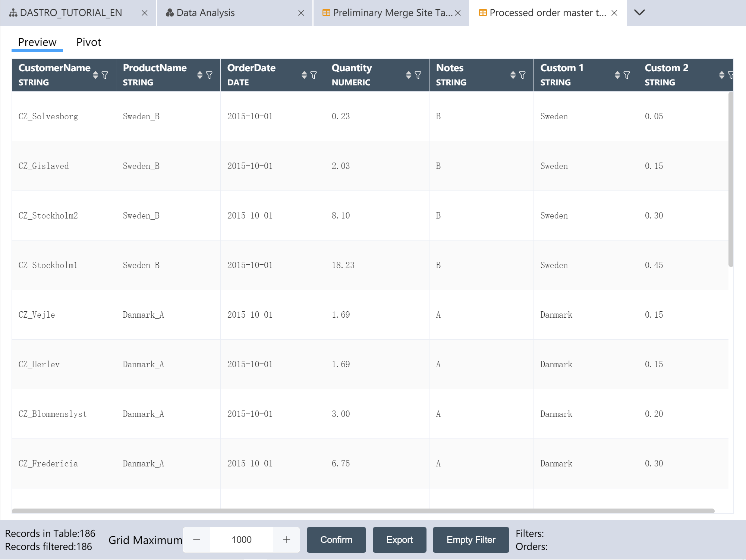
Task: Select the CZ_Blommenslyst customer cell
Action: (x=64, y=414)
